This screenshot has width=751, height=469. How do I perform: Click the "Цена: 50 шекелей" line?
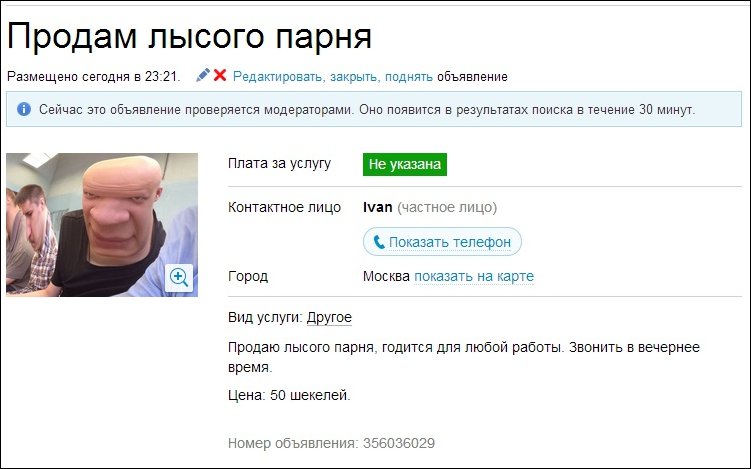pos(289,395)
